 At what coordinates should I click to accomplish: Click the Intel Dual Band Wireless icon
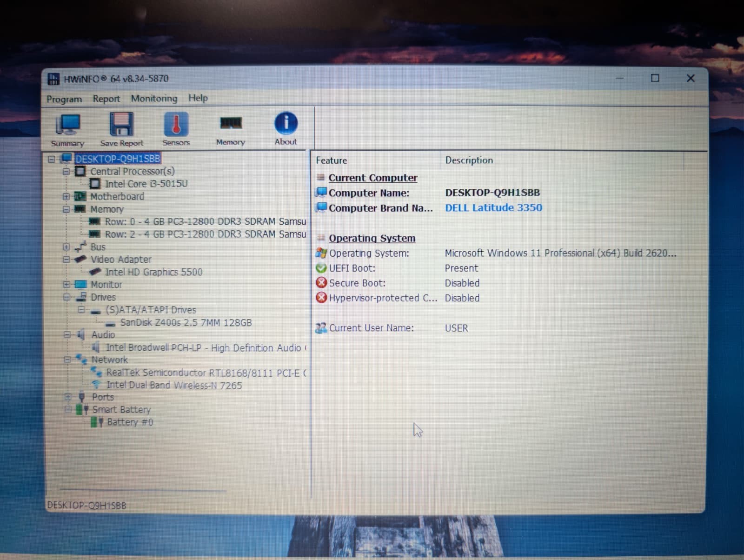pos(96,385)
